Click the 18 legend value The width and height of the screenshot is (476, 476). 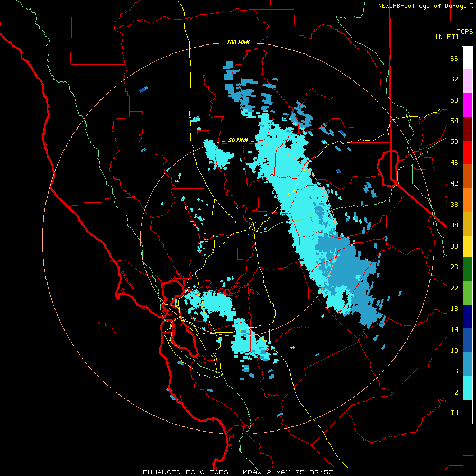[454, 309]
